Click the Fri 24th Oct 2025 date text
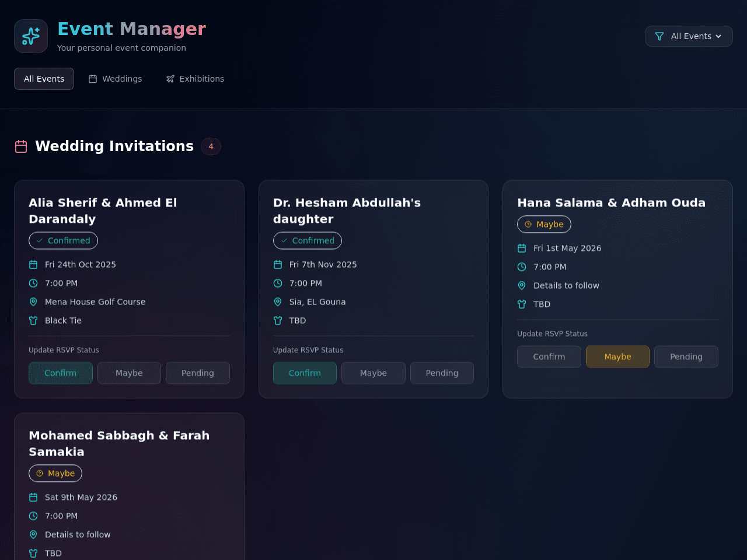 click(x=81, y=264)
